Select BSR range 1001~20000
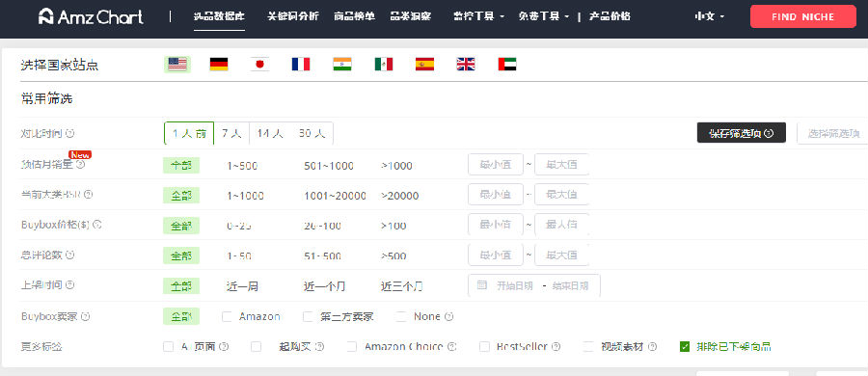The width and height of the screenshot is (868, 376). pyautogui.click(x=335, y=196)
